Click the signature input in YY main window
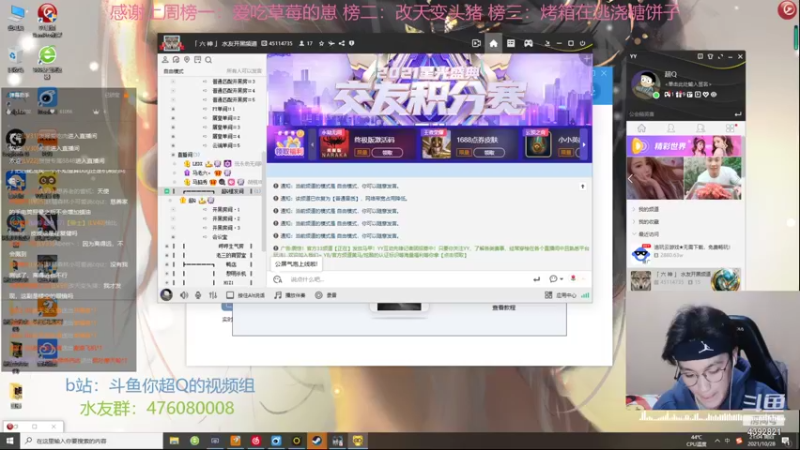The height and width of the screenshot is (450, 800). click(689, 84)
